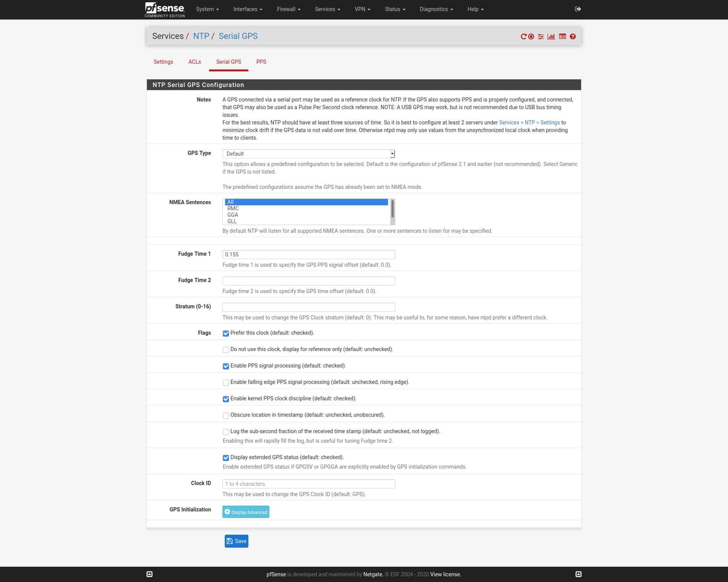Viewport: 728px width, 582px height.
Task: Open the View license link
Action: pos(445,574)
